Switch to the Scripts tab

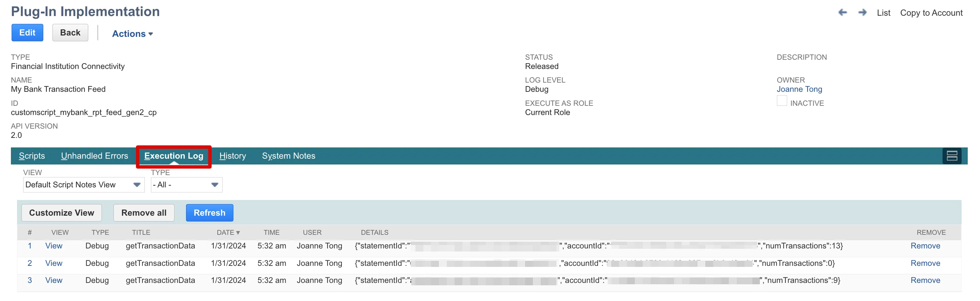(x=32, y=156)
